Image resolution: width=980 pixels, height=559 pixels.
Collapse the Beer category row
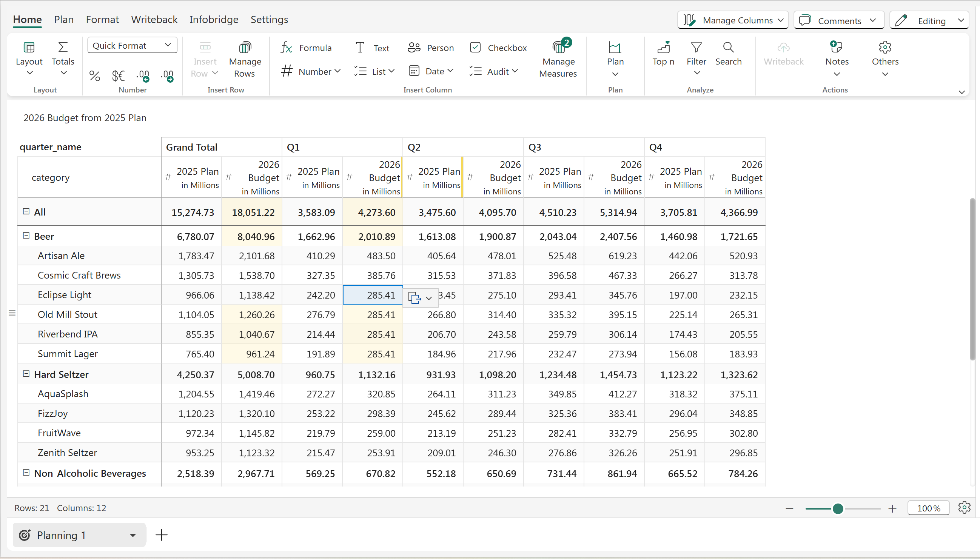click(x=26, y=236)
